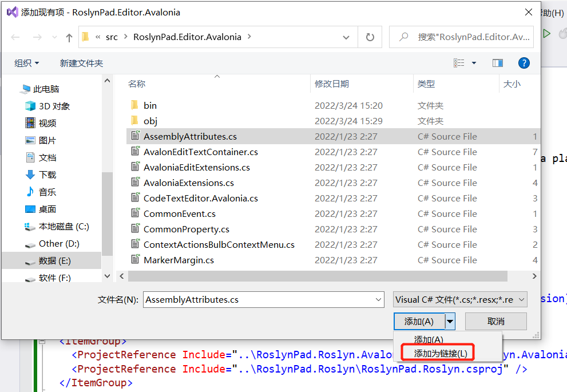Click the 取消 button
The height and width of the screenshot is (392, 567).
495,322
